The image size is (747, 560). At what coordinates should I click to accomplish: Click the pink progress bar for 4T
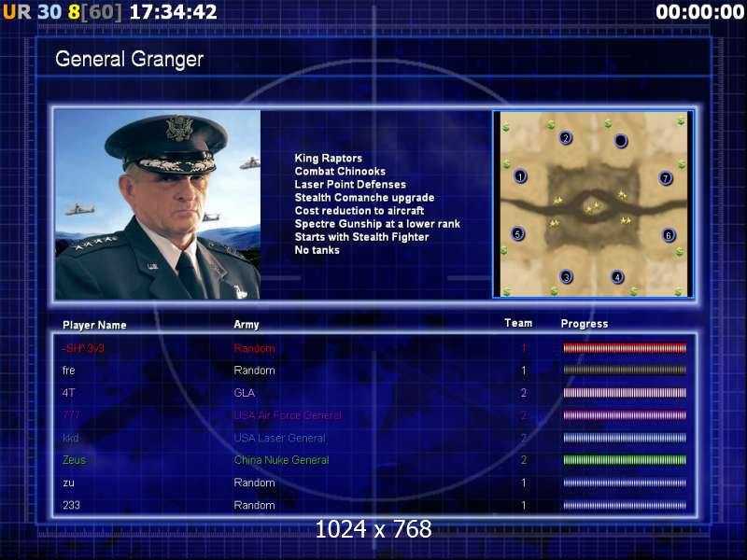pyautogui.click(x=625, y=393)
